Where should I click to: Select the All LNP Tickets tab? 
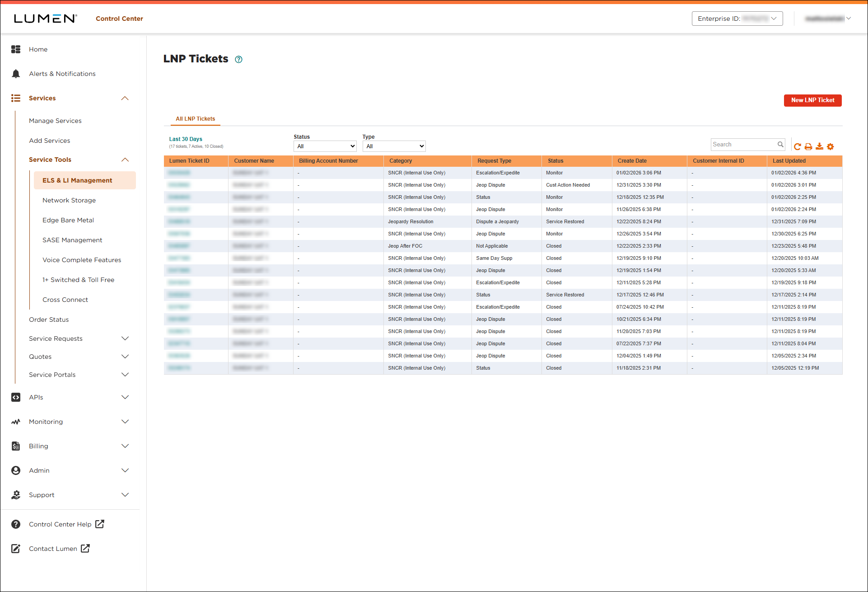[195, 119]
